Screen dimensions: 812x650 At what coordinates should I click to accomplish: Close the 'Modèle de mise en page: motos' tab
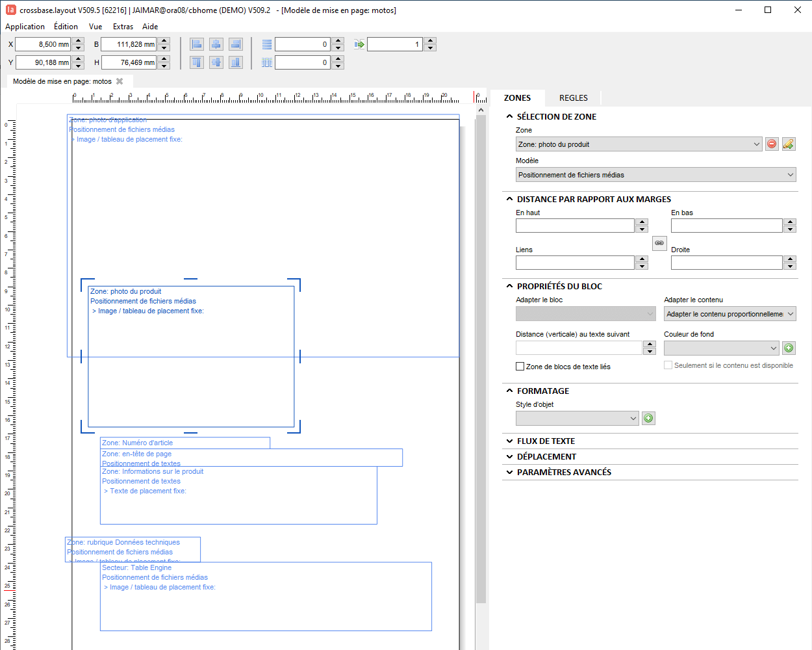[x=120, y=81]
